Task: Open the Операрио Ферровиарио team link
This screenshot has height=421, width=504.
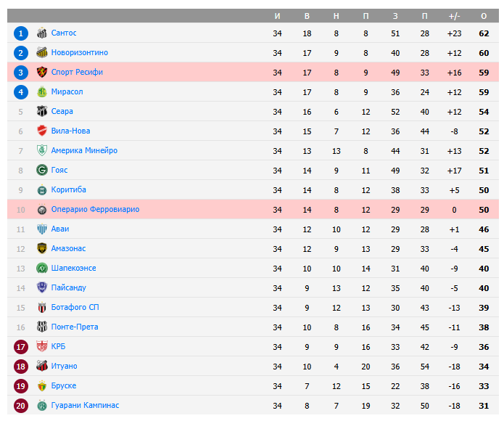Action: click(x=95, y=210)
